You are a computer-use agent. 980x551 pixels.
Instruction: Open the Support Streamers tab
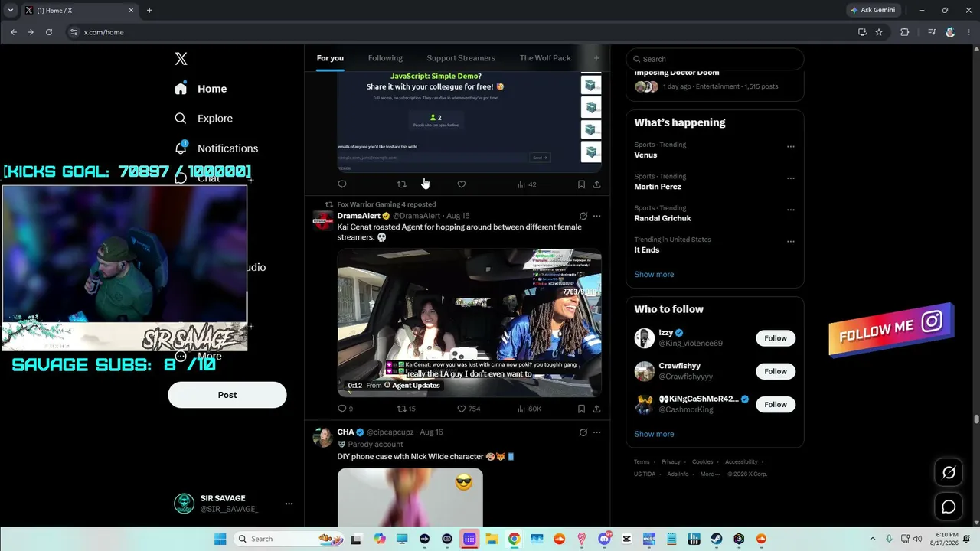[461, 58]
